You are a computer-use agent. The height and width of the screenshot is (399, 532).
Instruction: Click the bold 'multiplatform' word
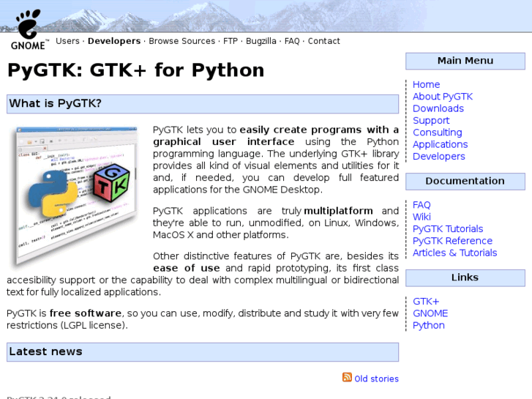(338, 211)
